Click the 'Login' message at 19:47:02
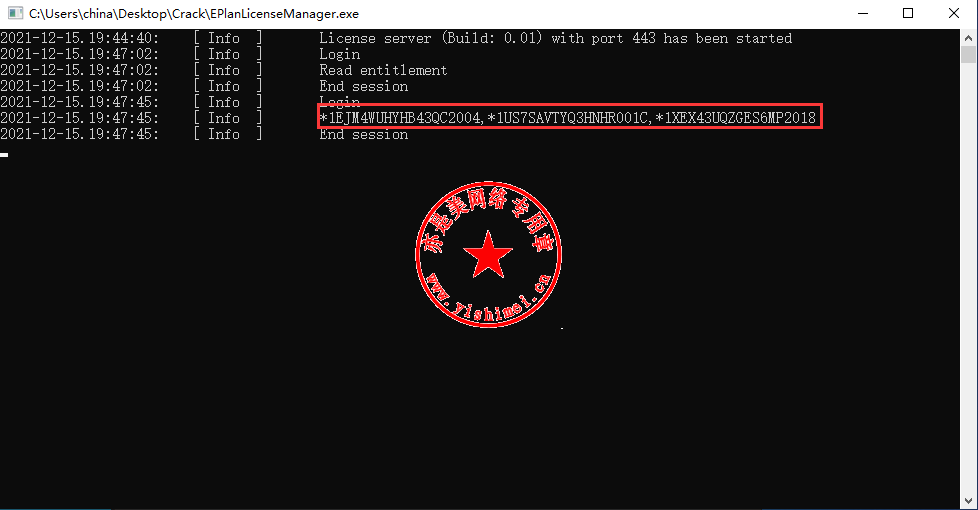 (339, 55)
